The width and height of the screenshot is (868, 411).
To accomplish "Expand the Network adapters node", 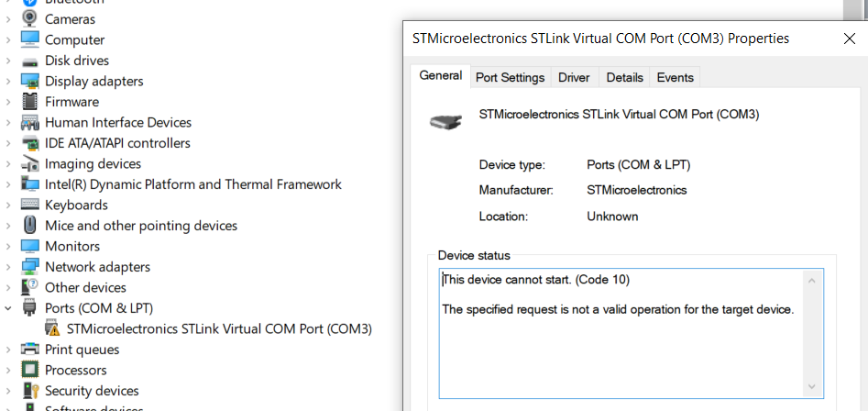I will point(7,267).
